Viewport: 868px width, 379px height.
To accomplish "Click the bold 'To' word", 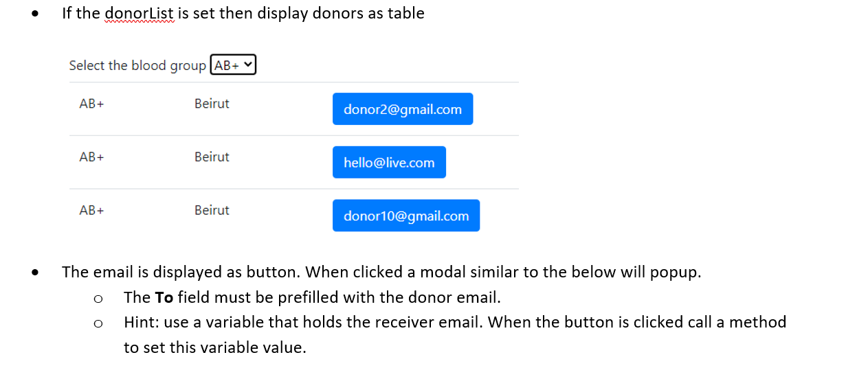I will click(164, 297).
